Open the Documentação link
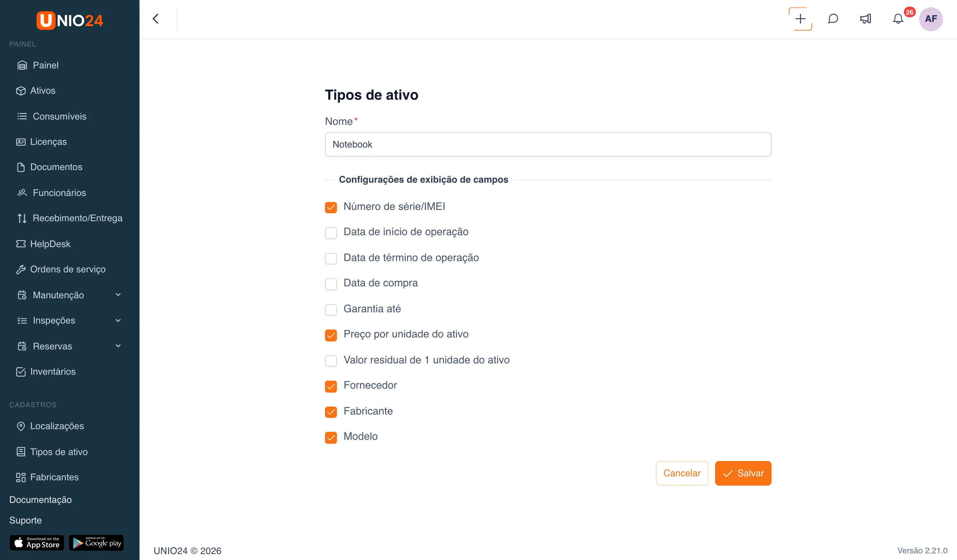This screenshot has height=560, width=957. click(41, 500)
